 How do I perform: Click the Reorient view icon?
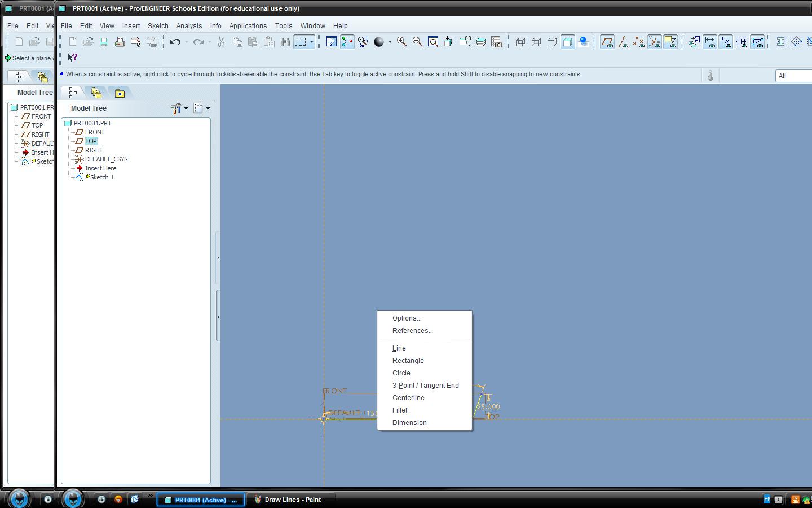[449, 42]
